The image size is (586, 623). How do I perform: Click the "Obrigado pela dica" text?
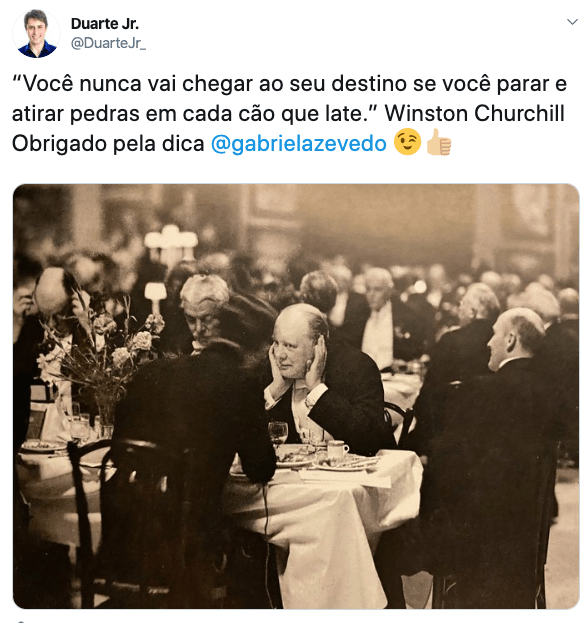tap(108, 143)
